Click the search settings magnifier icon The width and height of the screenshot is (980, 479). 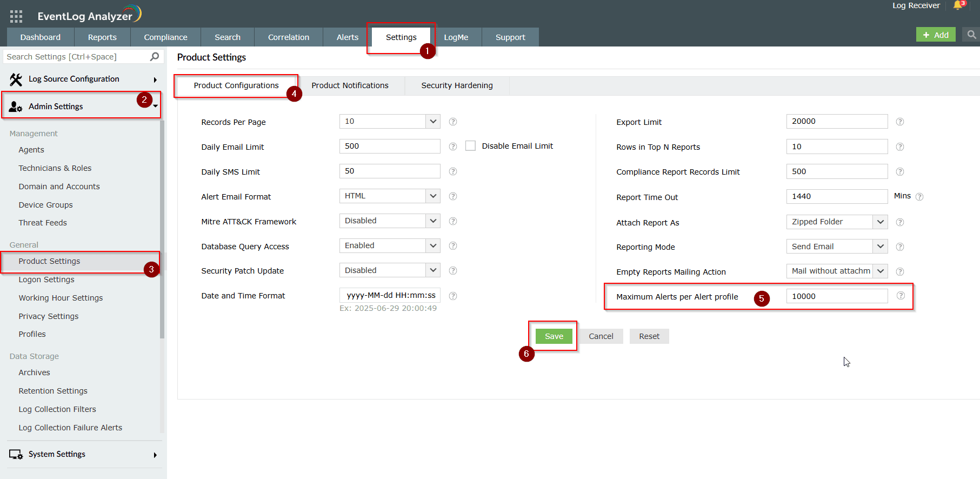tap(155, 57)
